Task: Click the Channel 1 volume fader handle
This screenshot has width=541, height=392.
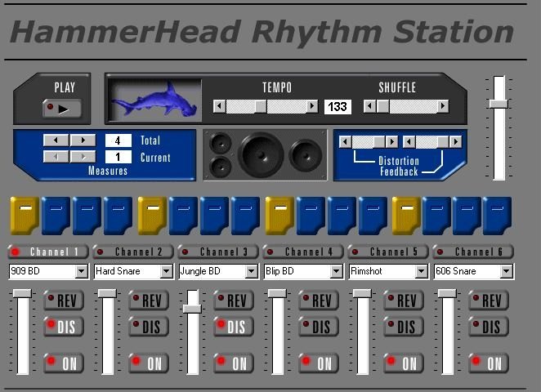Action: click(x=22, y=293)
